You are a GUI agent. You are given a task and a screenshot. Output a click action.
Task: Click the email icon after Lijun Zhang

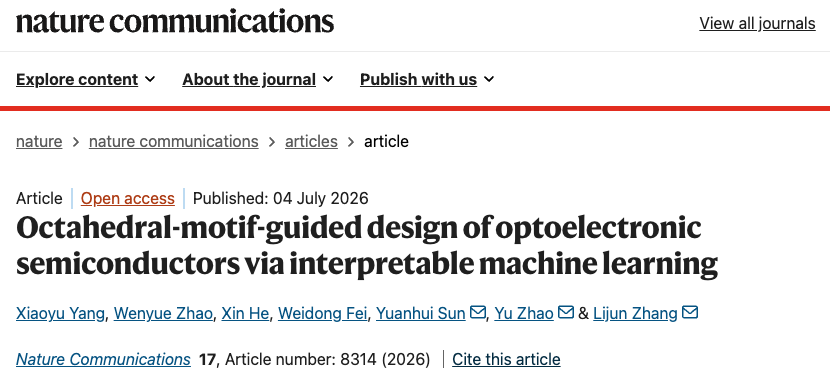[690, 313]
